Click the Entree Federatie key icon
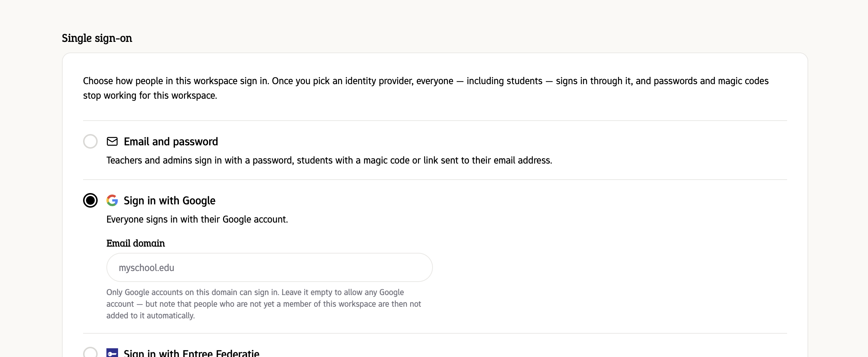 112,353
